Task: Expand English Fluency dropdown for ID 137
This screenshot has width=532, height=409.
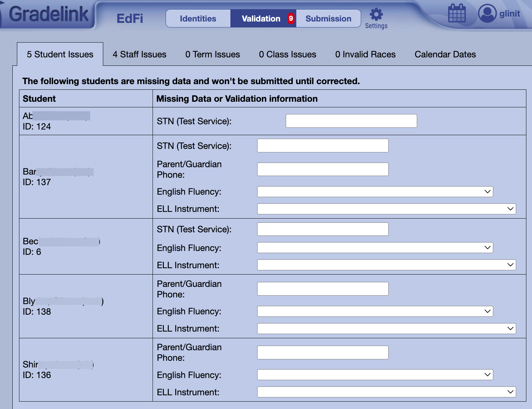Action: (375, 191)
